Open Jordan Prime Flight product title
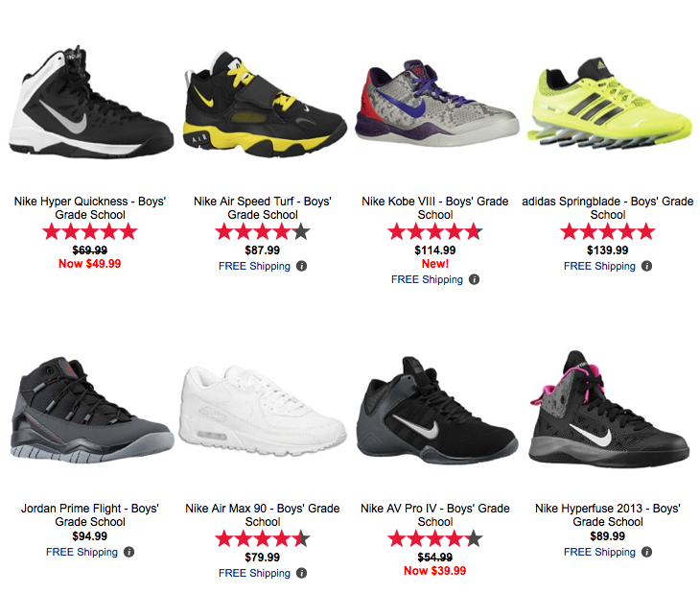 [90, 515]
